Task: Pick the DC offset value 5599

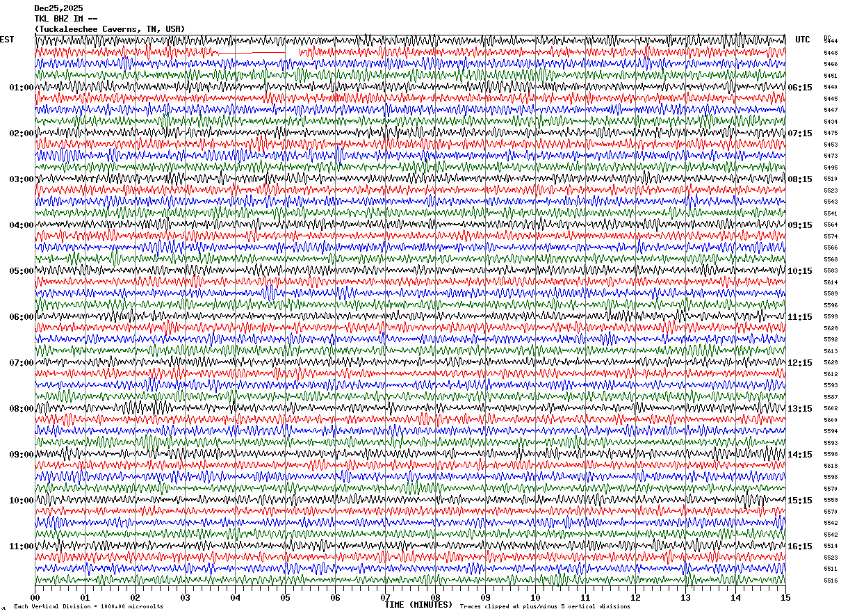Action: [831, 316]
